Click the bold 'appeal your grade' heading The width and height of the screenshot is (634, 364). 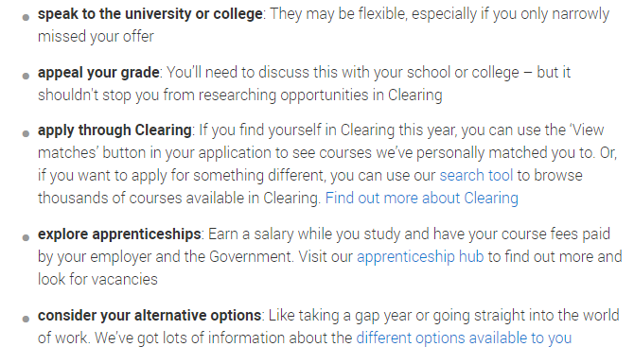click(x=98, y=72)
